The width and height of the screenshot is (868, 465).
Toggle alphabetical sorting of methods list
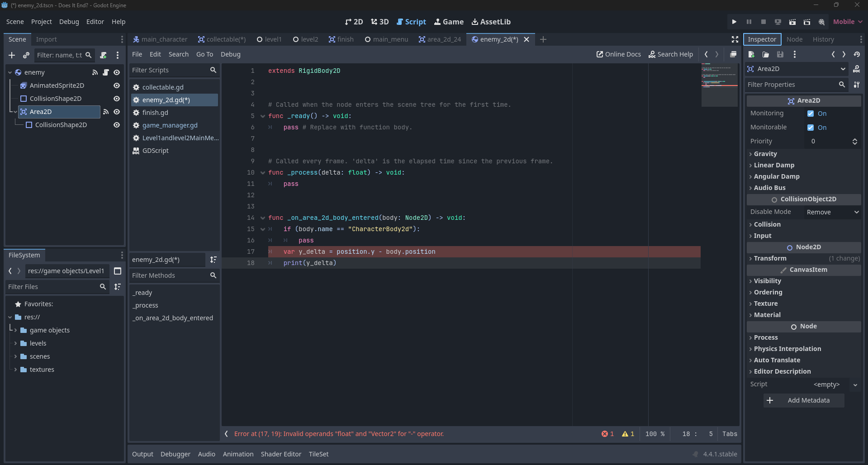(213, 260)
